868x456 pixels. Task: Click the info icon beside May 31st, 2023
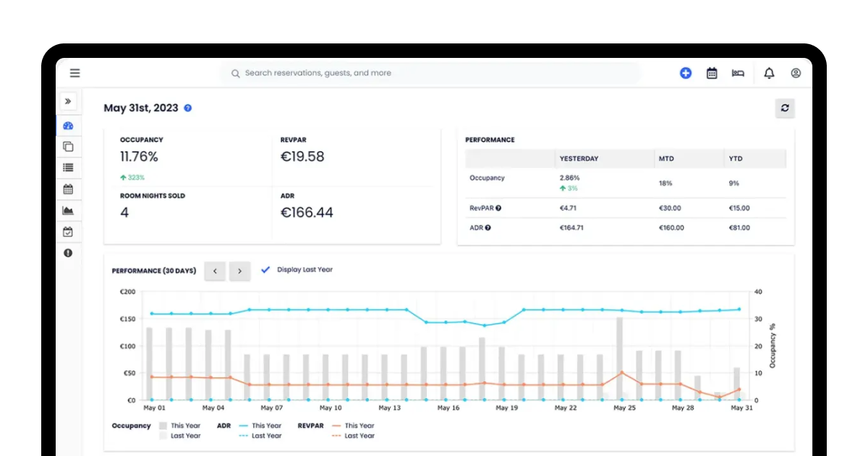click(x=188, y=108)
